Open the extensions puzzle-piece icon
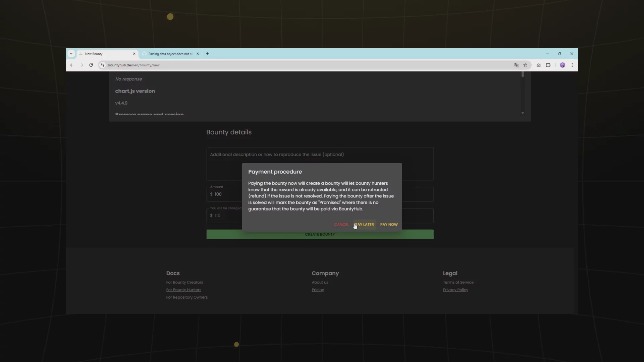Screen dimensions: 644x362 pos(549,65)
